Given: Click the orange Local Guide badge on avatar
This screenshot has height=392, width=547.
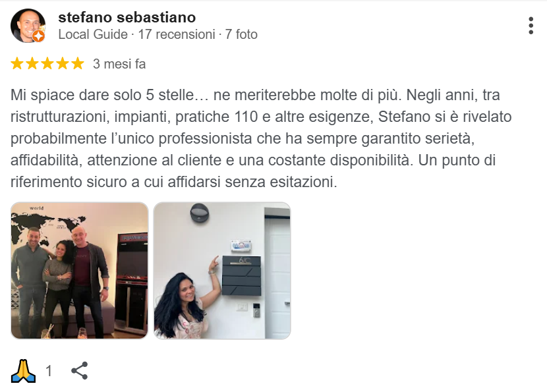Looking at the screenshot, I should (39, 36).
